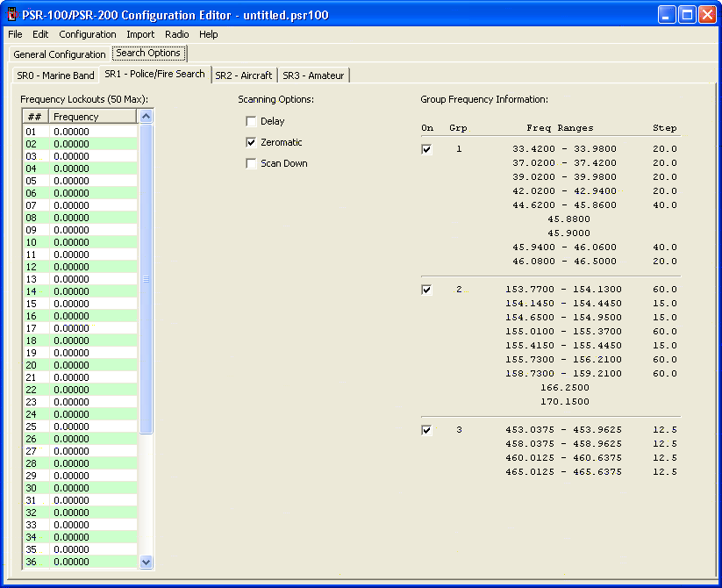Open the Configuration menu
Viewport: 722px width, 588px height.
click(88, 34)
